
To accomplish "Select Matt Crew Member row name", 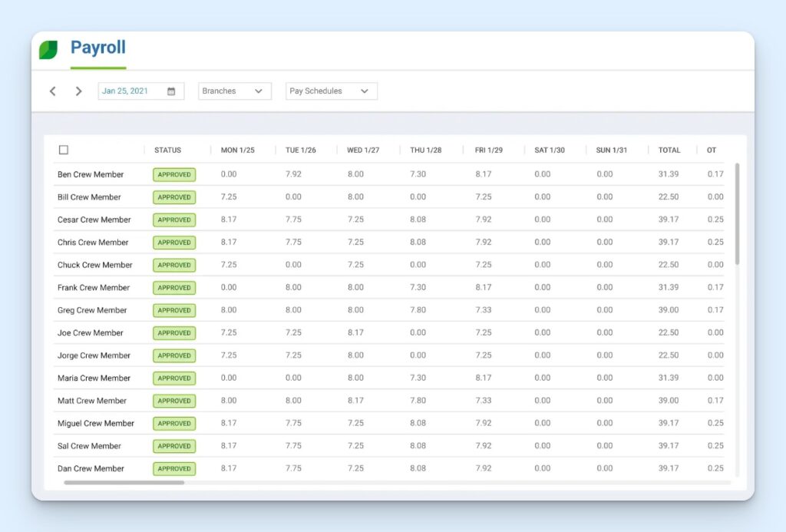I will point(92,401).
